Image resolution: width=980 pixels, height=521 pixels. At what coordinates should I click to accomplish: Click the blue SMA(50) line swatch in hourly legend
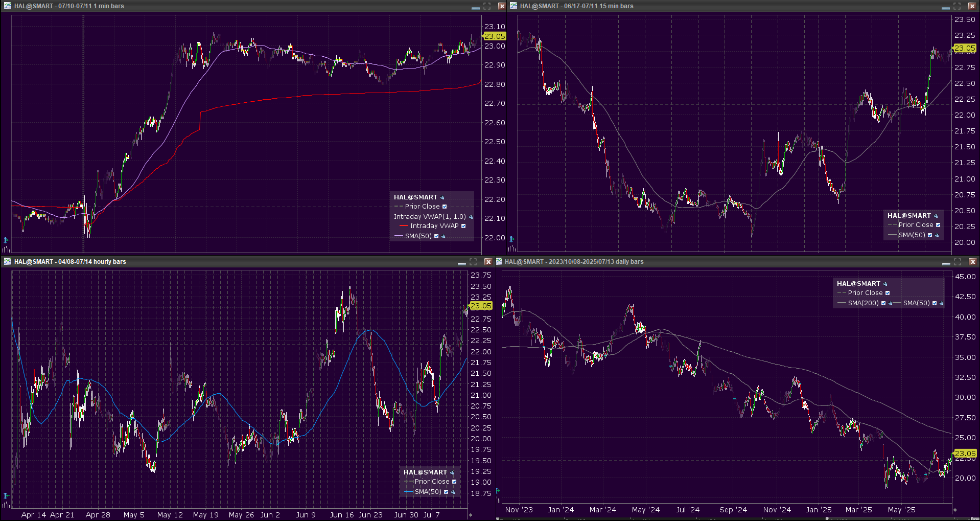coord(408,492)
